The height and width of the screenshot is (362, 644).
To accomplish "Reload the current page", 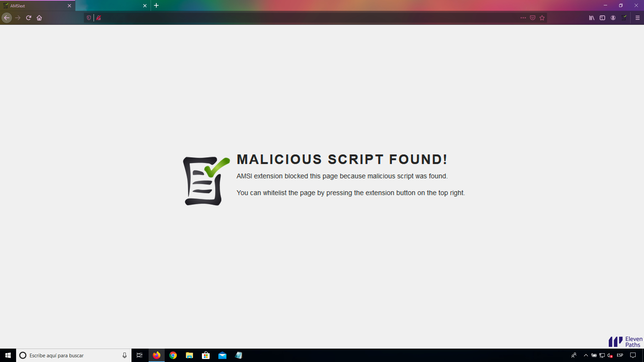I will pyautogui.click(x=29, y=18).
